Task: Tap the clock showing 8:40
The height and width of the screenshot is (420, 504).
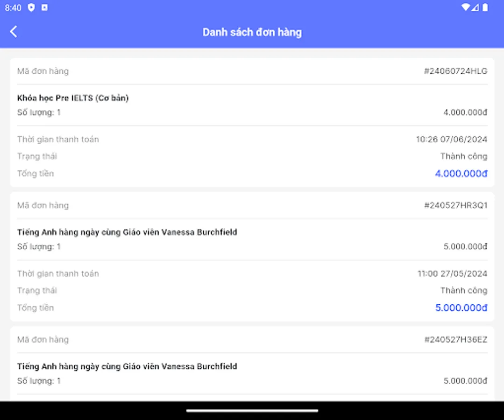Action: (x=14, y=7)
